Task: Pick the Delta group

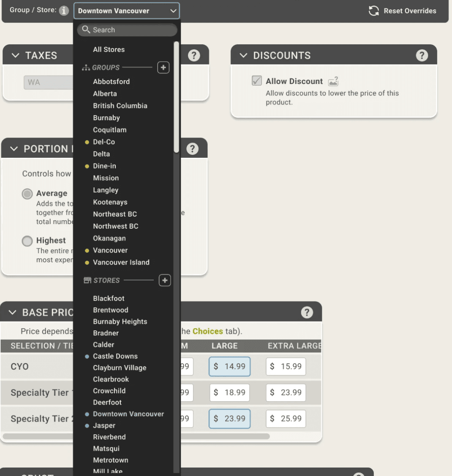Action: click(x=101, y=154)
